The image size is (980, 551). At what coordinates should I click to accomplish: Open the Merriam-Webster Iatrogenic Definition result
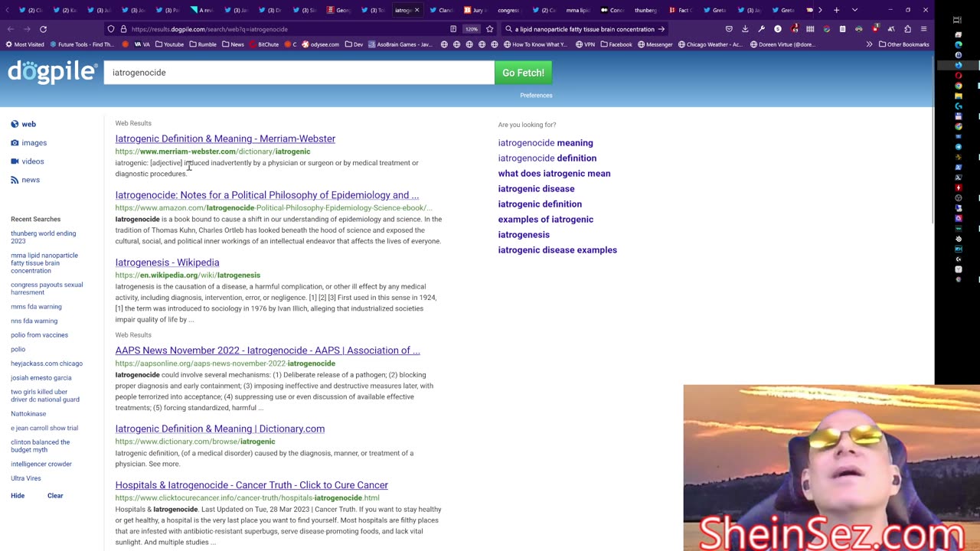(x=225, y=139)
